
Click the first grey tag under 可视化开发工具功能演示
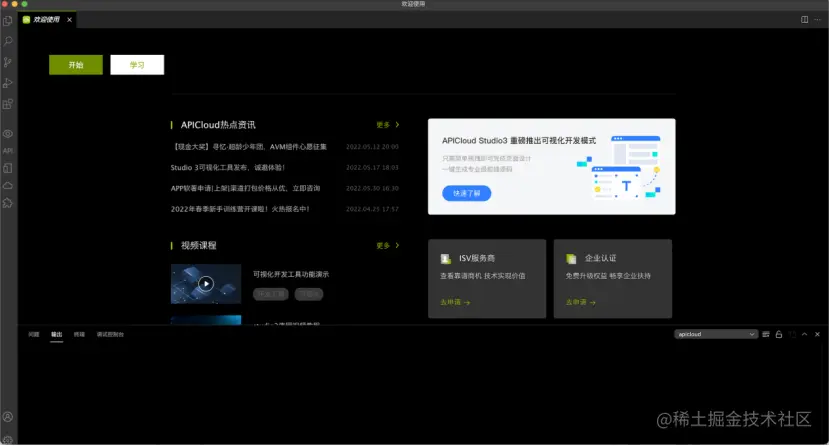coord(271,294)
